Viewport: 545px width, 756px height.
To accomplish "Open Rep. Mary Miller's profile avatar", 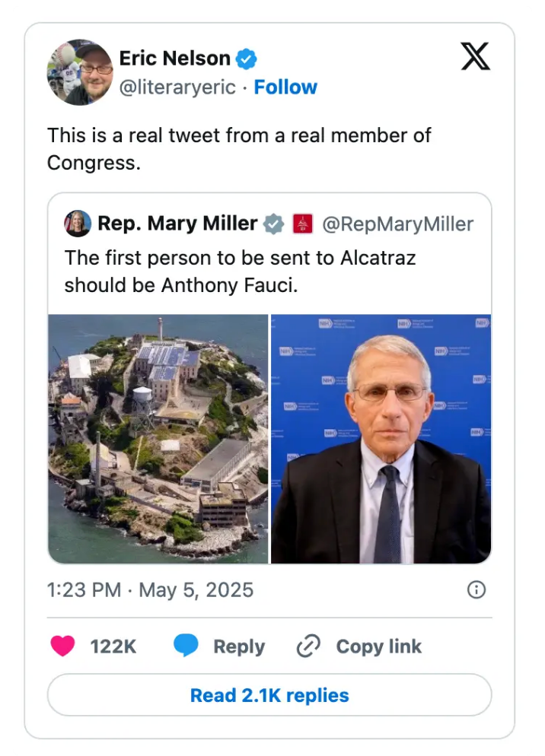I will tap(76, 223).
